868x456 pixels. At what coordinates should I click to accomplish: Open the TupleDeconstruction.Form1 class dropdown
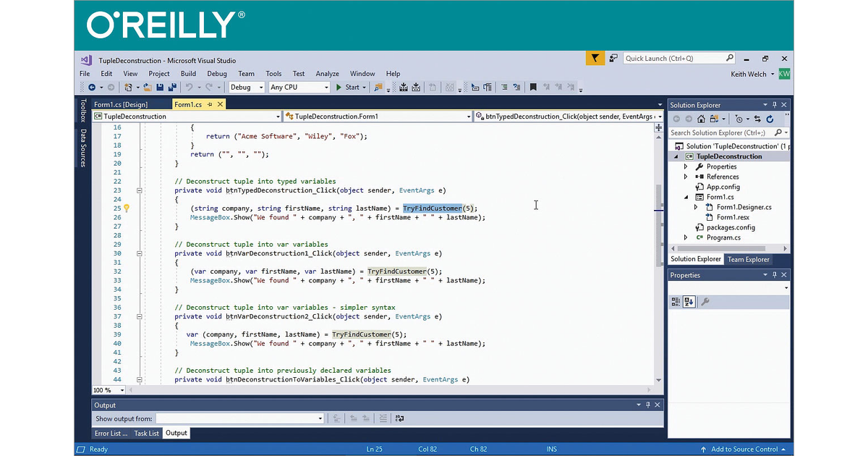tap(378, 116)
